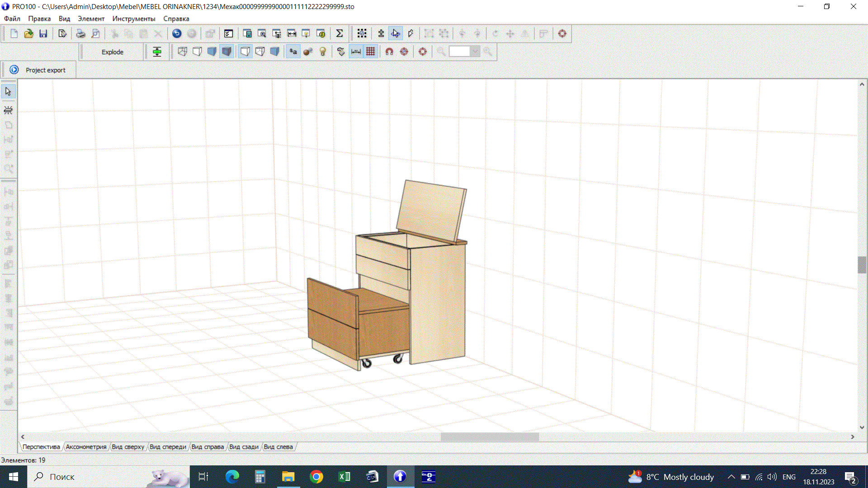
Task: Click the Sum (Σ) report icon
Action: pyautogui.click(x=340, y=33)
